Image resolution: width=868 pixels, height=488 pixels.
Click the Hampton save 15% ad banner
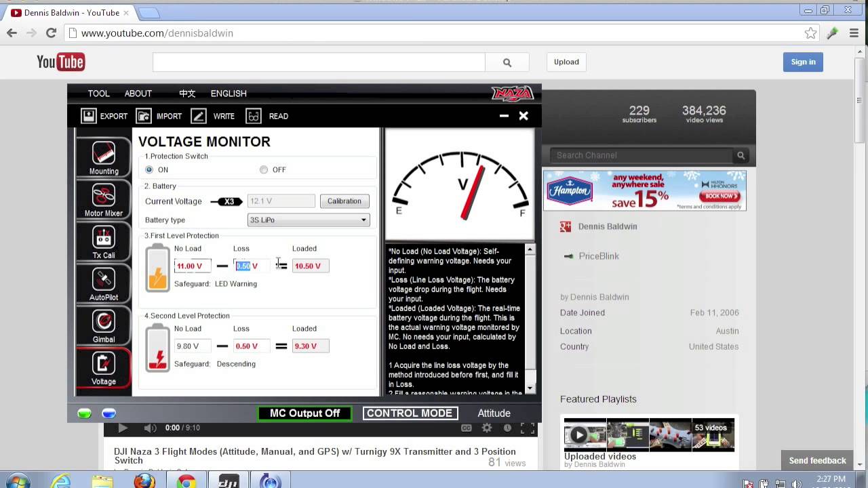click(644, 190)
